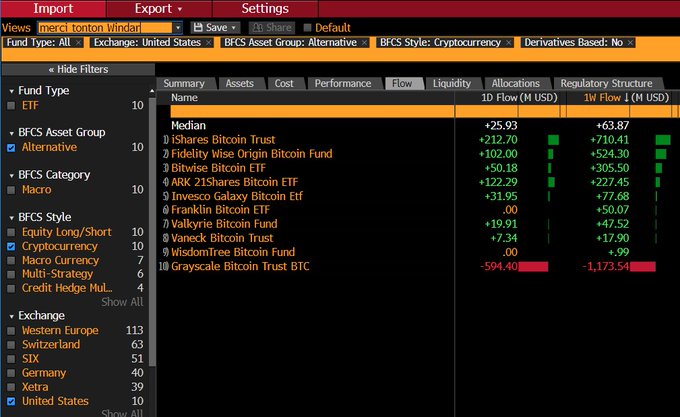680x417 pixels.
Task: Collapse the Fund Type filter section
Action: pyautogui.click(x=12, y=91)
